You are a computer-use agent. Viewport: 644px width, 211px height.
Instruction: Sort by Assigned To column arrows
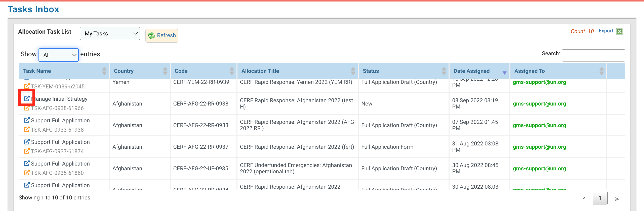[601, 71]
